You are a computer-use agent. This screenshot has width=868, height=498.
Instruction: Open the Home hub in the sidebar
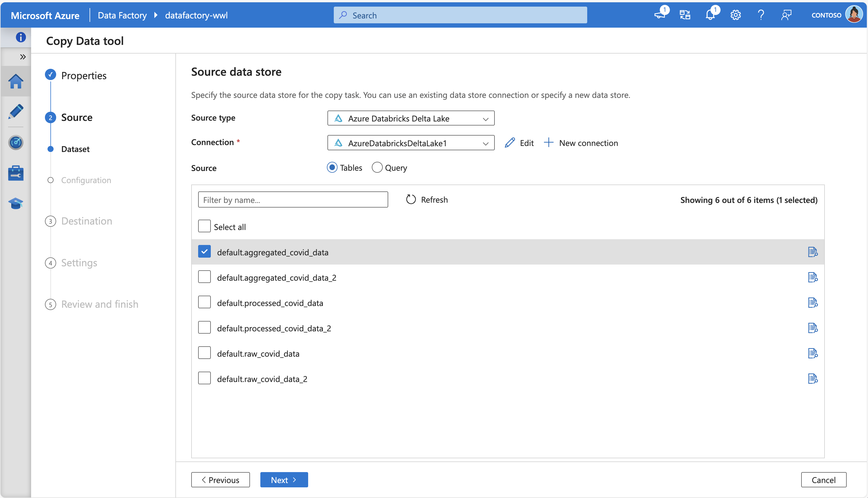pos(16,81)
